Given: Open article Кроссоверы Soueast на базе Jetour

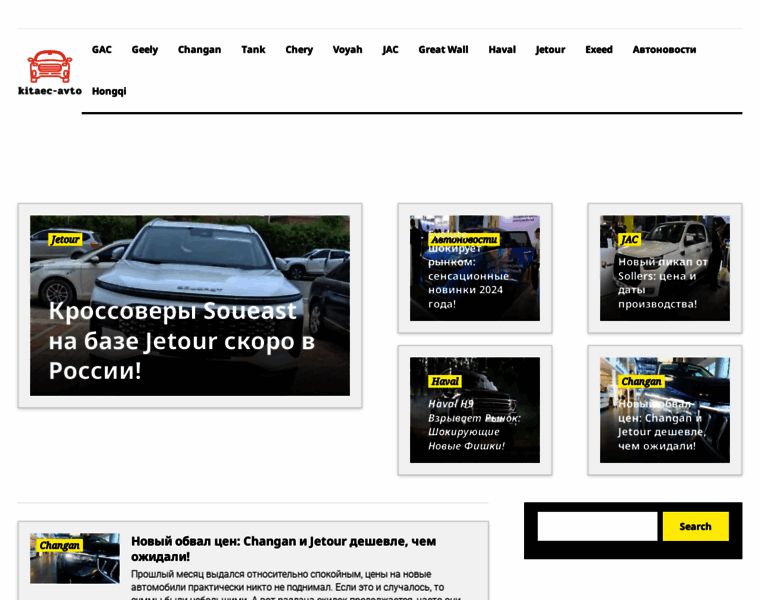Looking at the screenshot, I should click(182, 341).
